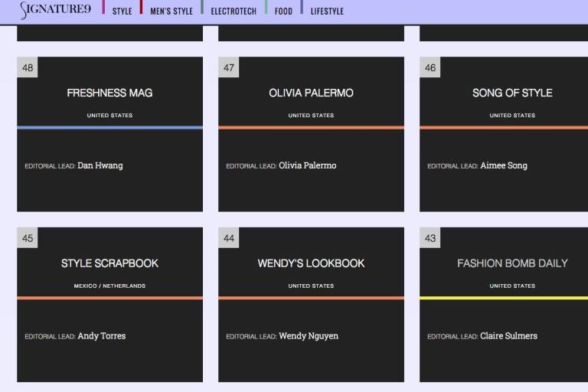The width and height of the screenshot is (588, 392).
Task: Click United States under Olivia Palermo
Action: (x=311, y=115)
